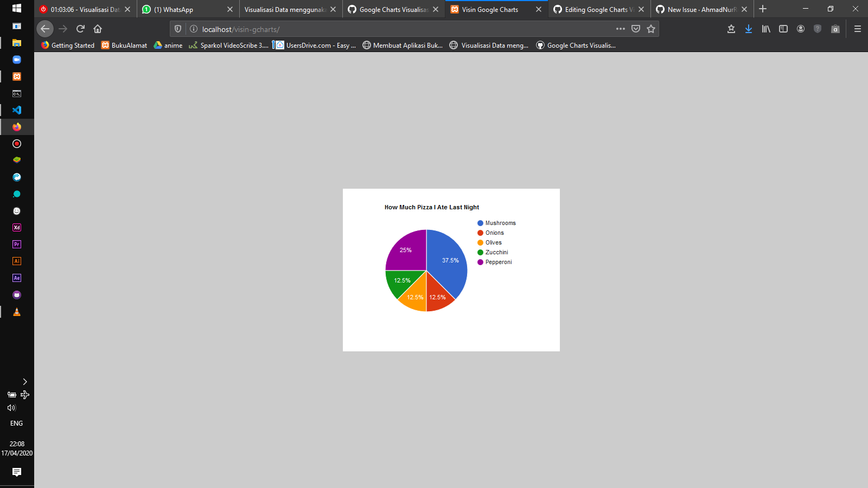868x488 pixels.
Task: Close the Visin Google Charts tab
Action: pyautogui.click(x=539, y=9)
